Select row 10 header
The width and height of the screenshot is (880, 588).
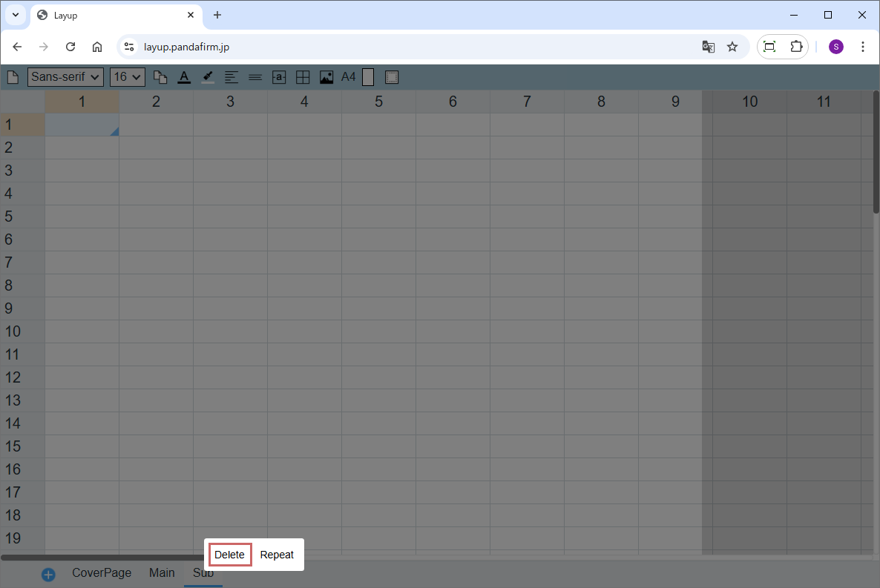[13, 331]
